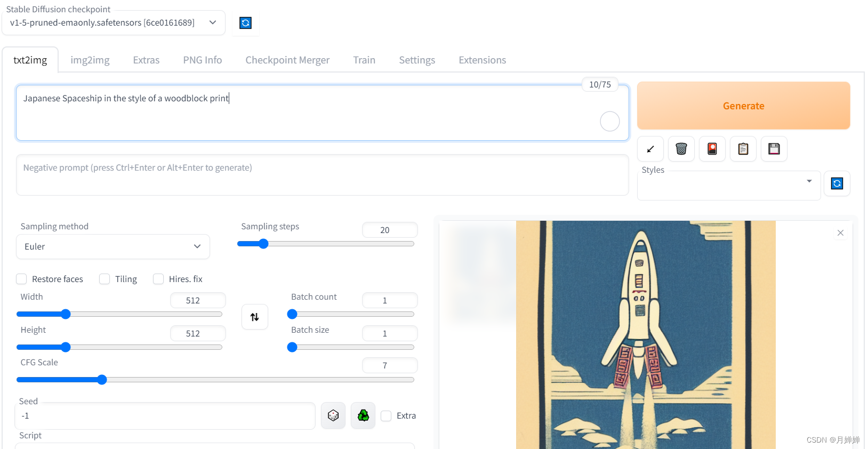
Task: Open the PNG Info tab
Action: pyautogui.click(x=203, y=60)
